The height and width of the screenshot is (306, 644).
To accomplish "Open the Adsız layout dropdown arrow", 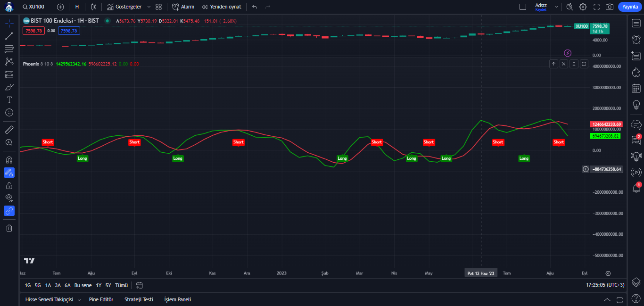I will (556, 7).
